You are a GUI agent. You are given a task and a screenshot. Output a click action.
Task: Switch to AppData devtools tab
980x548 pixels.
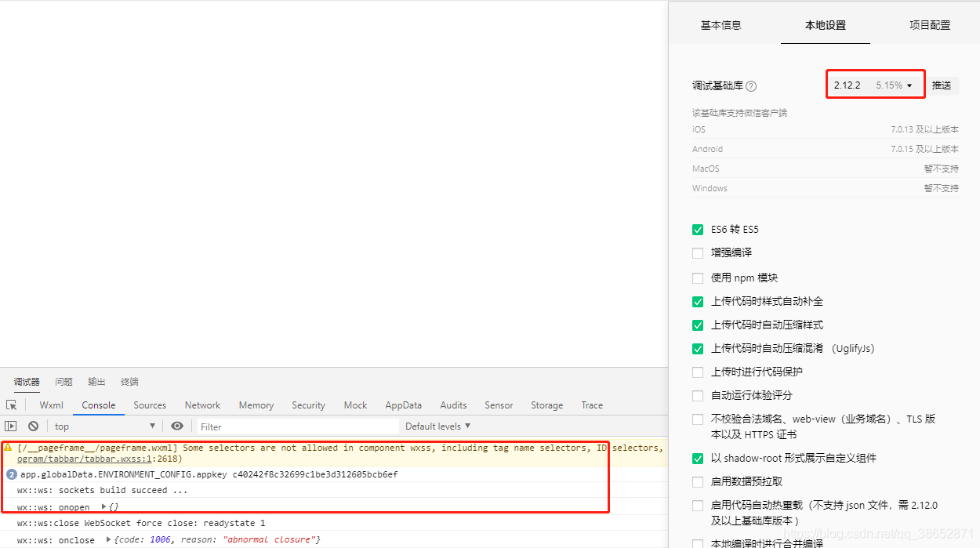click(404, 405)
